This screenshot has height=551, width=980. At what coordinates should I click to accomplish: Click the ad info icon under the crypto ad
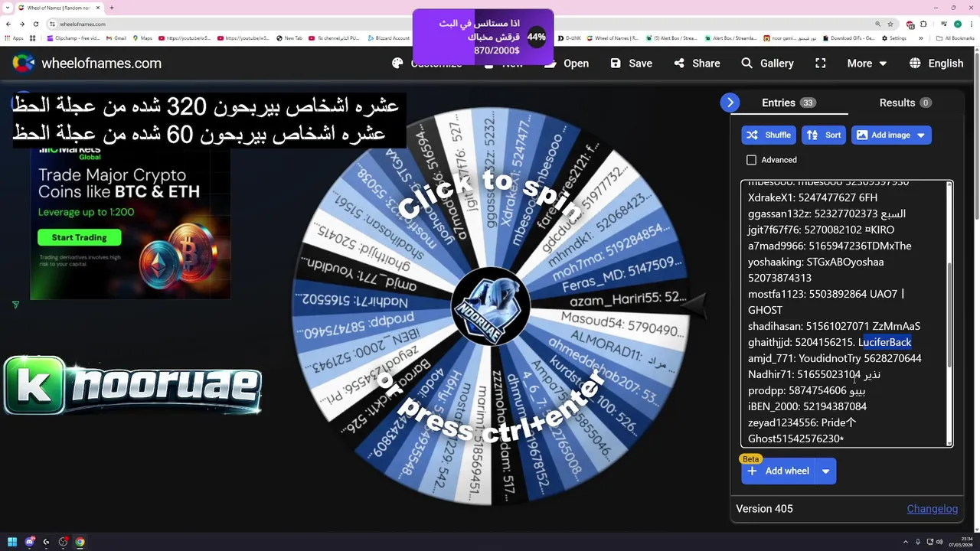point(16,305)
